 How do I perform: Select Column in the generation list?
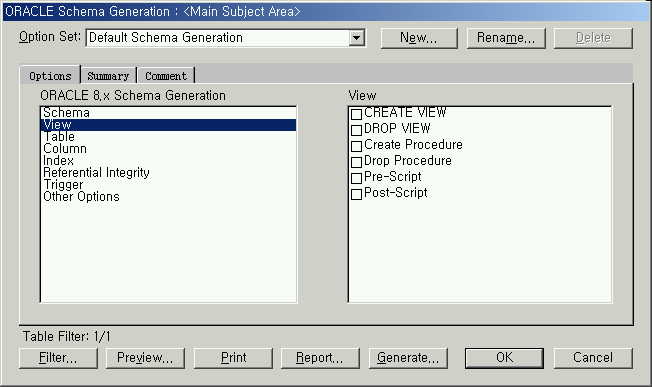click(x=168, y=149)
